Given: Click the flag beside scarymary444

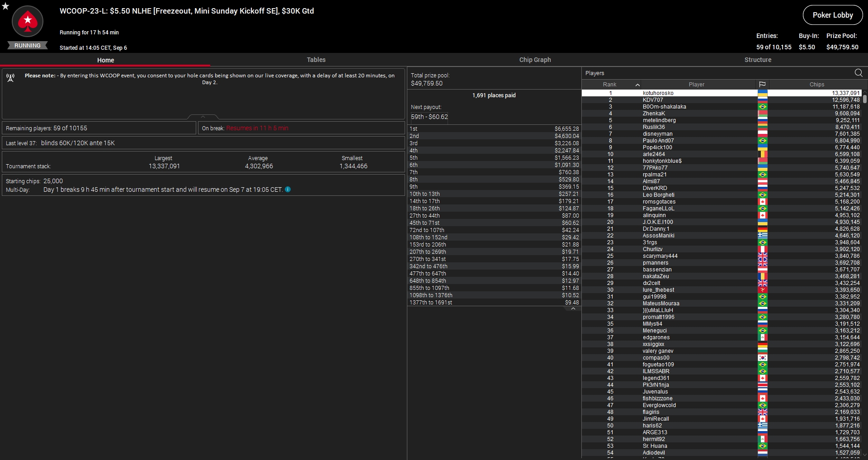Looking at the screenshot, I should (763, 256).
